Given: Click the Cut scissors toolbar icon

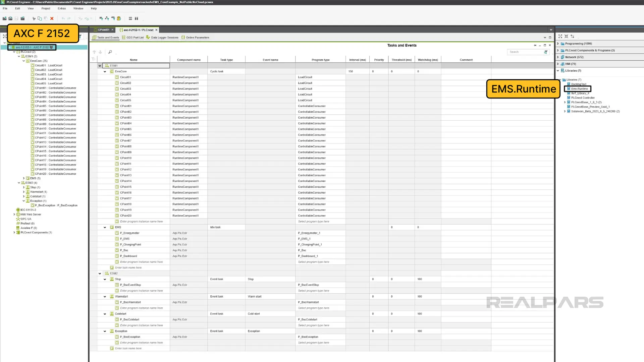Looking at the screenshot, I should [x=34, y=18].
